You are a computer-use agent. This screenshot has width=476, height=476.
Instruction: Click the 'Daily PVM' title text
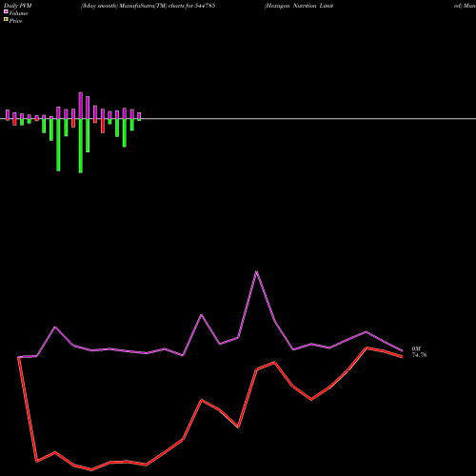[x=18, y=6]
